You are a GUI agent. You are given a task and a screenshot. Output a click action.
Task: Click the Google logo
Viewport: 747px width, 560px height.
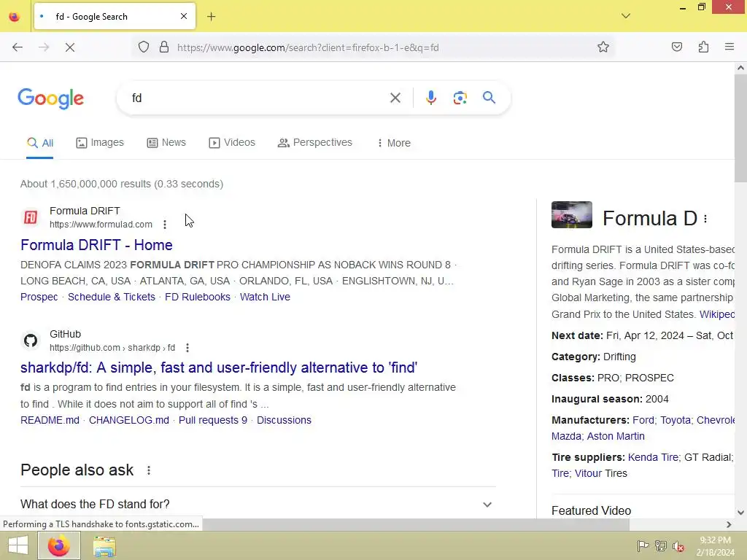[x=51, y=98]
